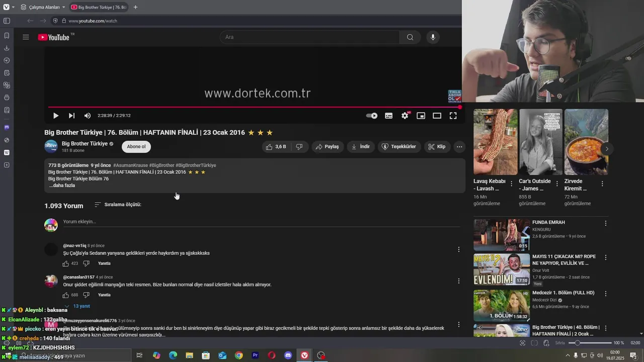Toggle the video subtitles
The width and height of the screenshot is (644, 362).
(x=388, y=116)
